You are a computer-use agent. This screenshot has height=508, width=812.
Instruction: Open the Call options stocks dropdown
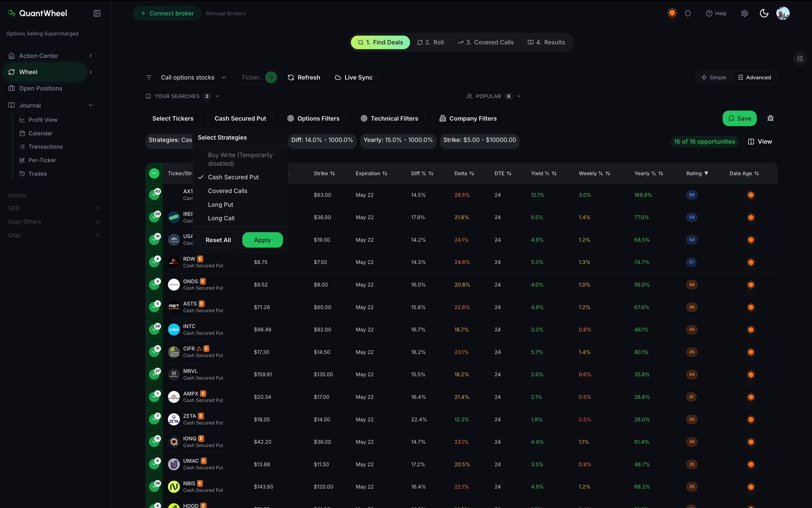pos(194,78)
